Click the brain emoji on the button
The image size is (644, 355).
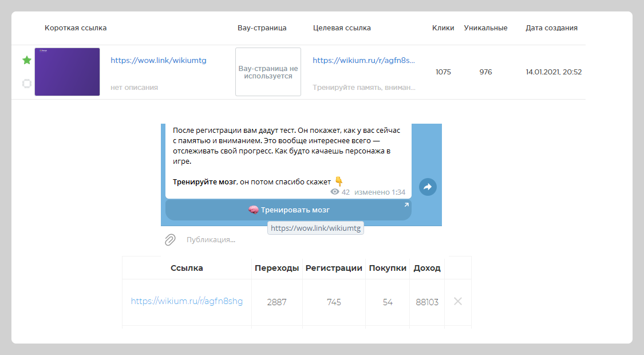(x=254, y=210)
